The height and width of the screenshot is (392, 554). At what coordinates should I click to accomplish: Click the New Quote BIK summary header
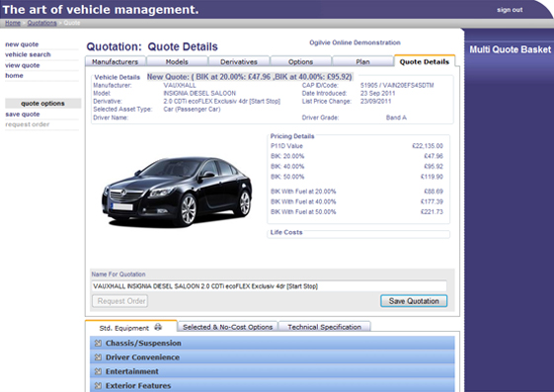(250, 77)
